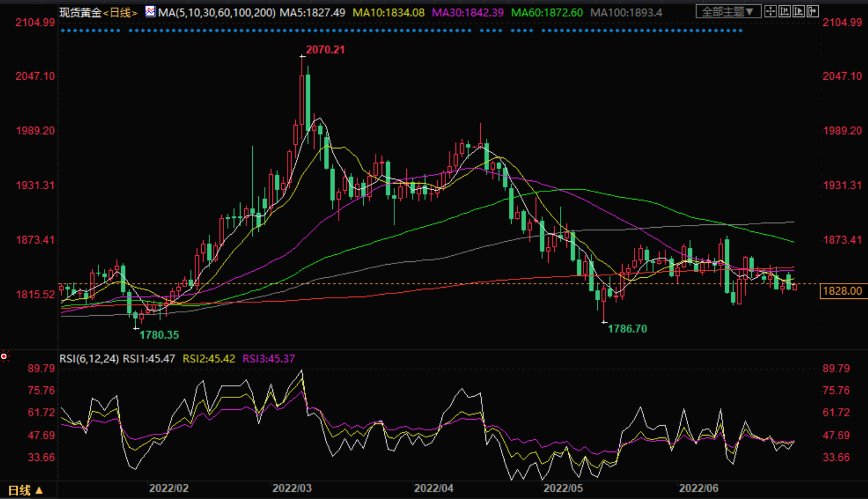Click the <日线> period label in title
This screenshot has height=499, width=868.
click(x=120, y=12)
